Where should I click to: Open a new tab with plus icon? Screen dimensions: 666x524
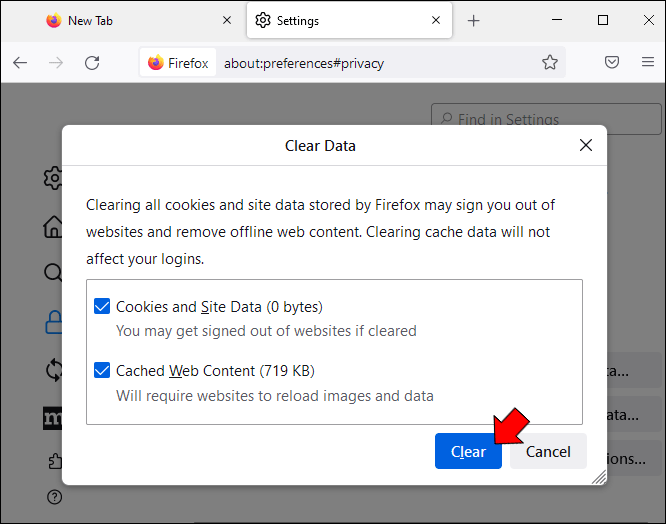(x=474, y=21)
